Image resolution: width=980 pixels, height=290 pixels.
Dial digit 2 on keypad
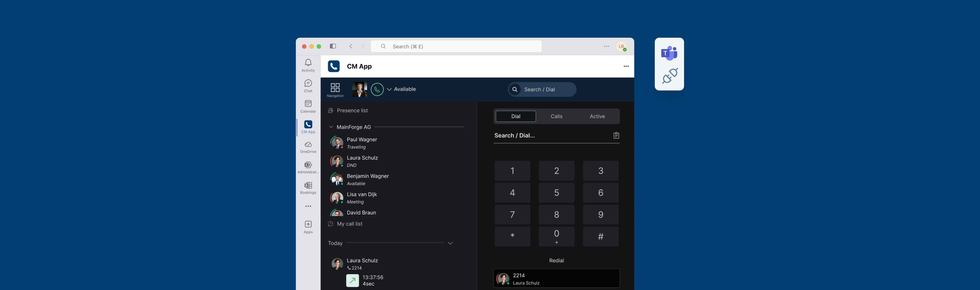coord(556,171)
